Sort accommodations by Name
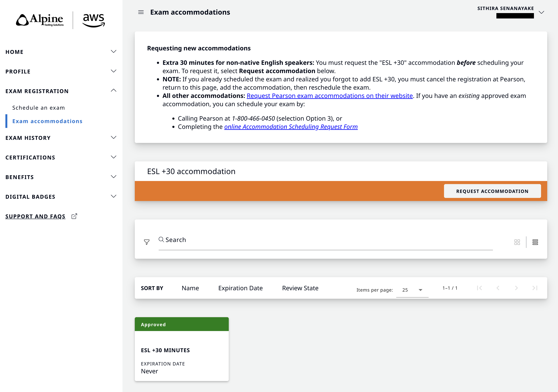The width and height of the screenshot is (558, 392). [190, 288]
